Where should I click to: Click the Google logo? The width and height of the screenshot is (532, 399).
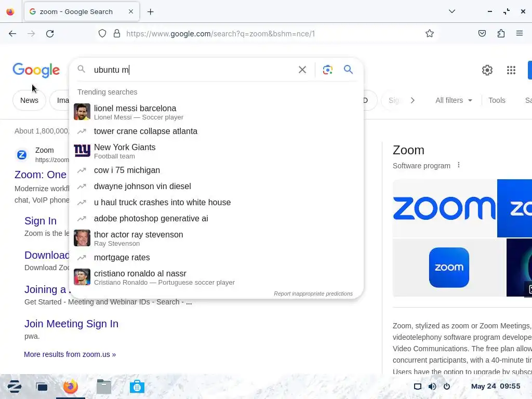pyautogui.click(x=36, y=70)
